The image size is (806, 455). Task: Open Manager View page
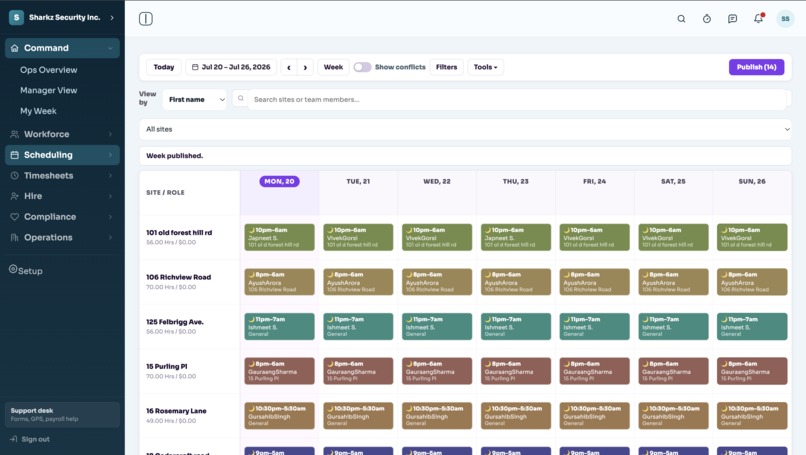coord(49,90)
